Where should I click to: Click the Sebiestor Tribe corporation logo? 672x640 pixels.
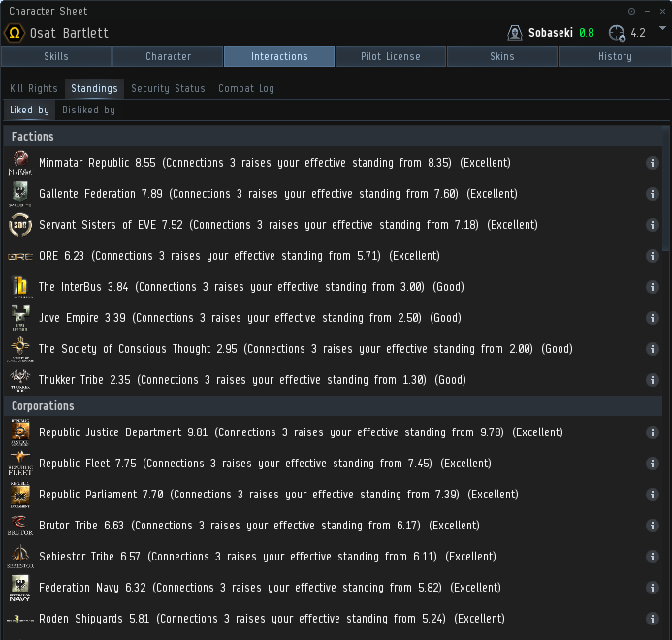click(20, 557)
